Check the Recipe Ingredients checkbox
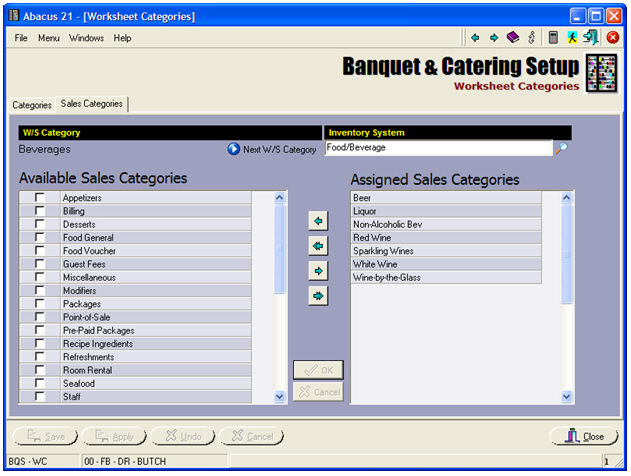The image size is (631, 476). 39,343
